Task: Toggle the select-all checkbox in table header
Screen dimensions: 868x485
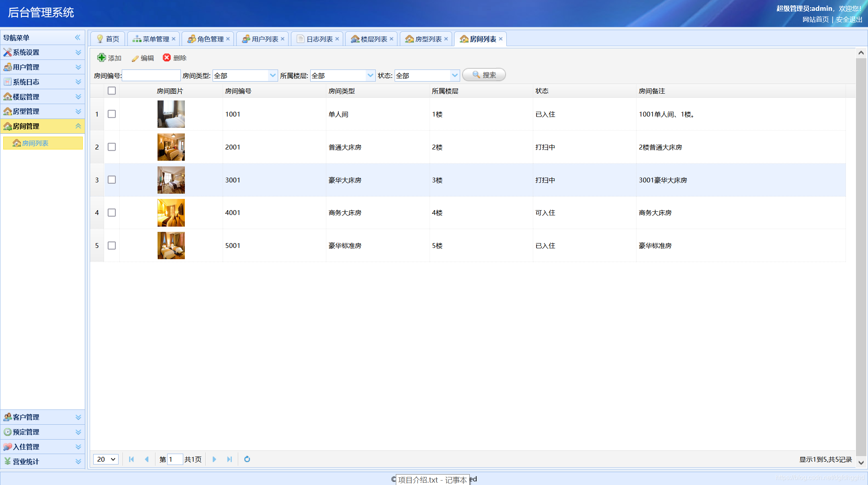Action: click(112, 91)
